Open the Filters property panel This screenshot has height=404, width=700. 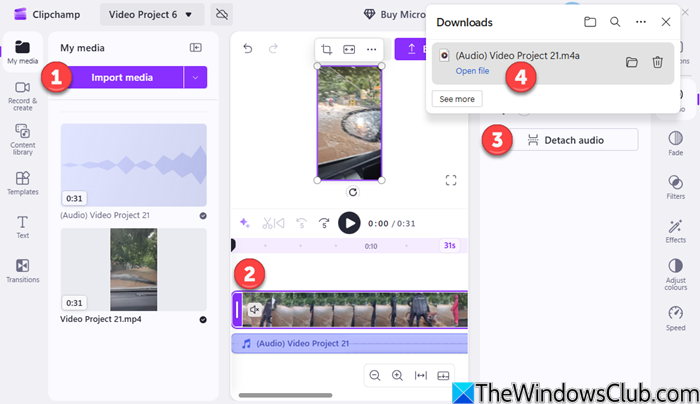675,187
